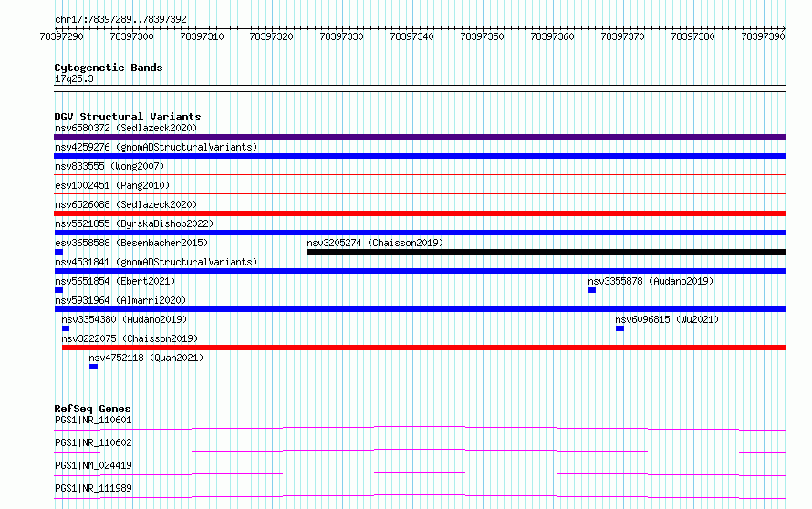Open esv3658588 (Besenbacher2015) label
This screenshot has height=509, width=812.
click(x=131, y=243)
